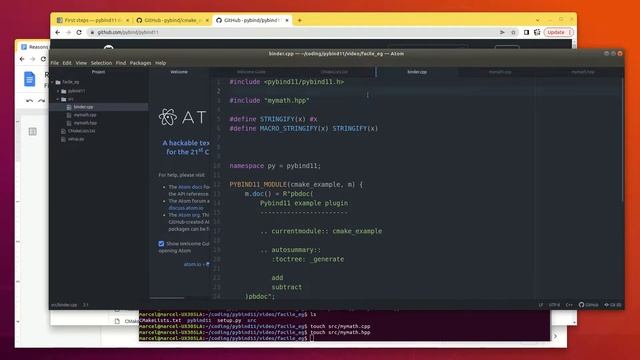Open CMakeLists.txt from the project tree

coord(82,131)
